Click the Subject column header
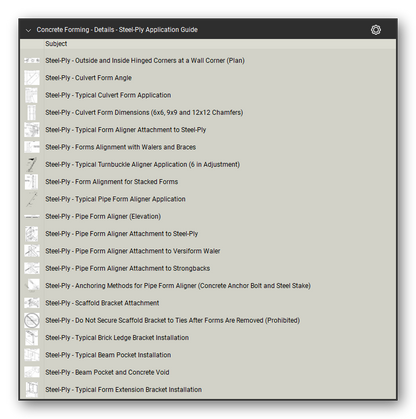This screenshot has width=416, height=419. [56, 44]
